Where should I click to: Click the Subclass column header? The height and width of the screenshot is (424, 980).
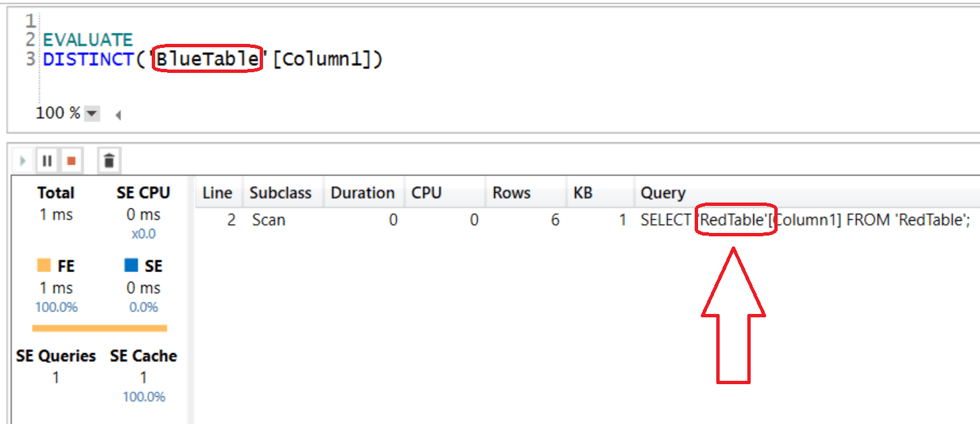pos(281,192)
